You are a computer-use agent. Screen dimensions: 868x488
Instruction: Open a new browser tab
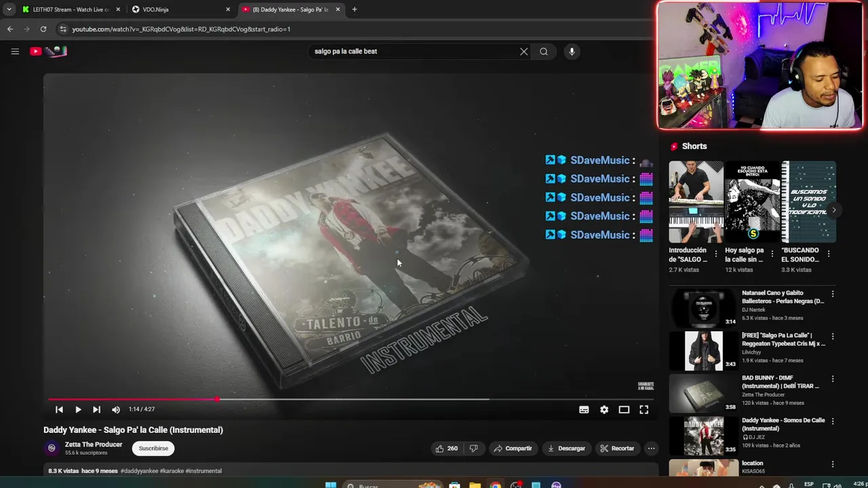click(x=354, y=9)
